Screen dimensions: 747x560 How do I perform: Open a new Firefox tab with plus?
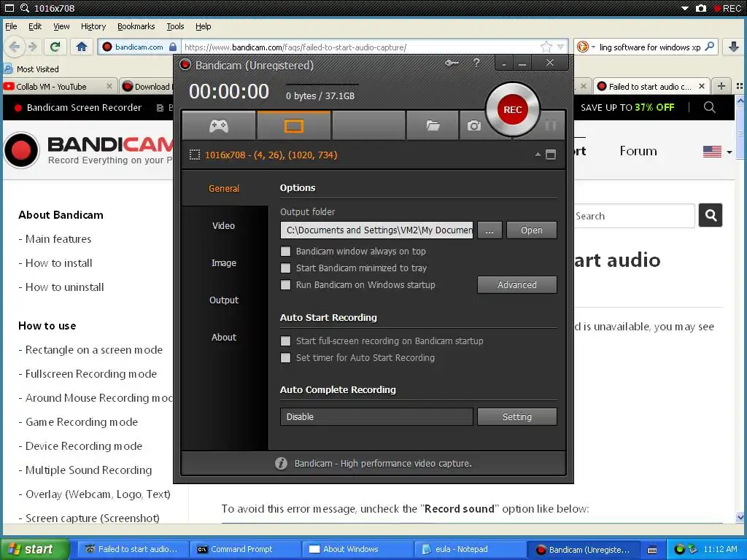(721, 86)
